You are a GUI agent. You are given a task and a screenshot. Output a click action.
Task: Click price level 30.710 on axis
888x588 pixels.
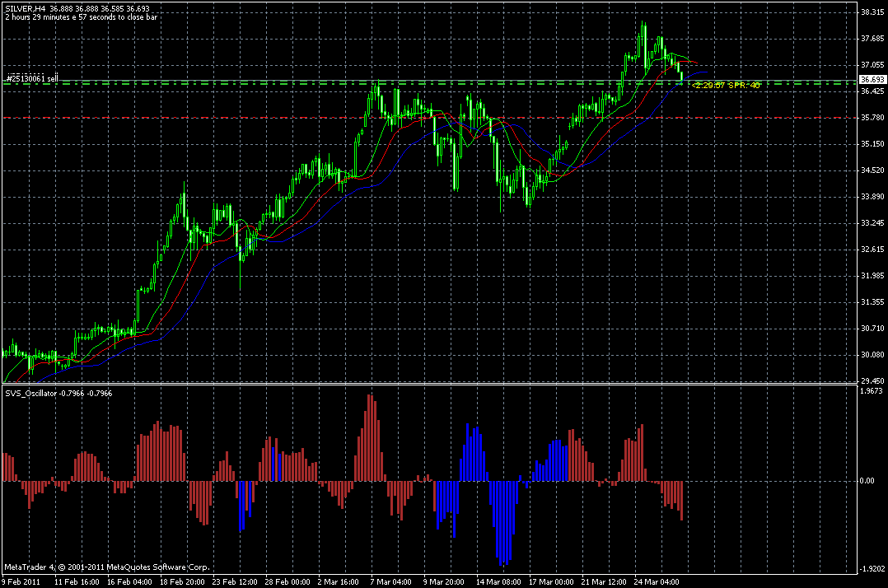coord(872,329)
